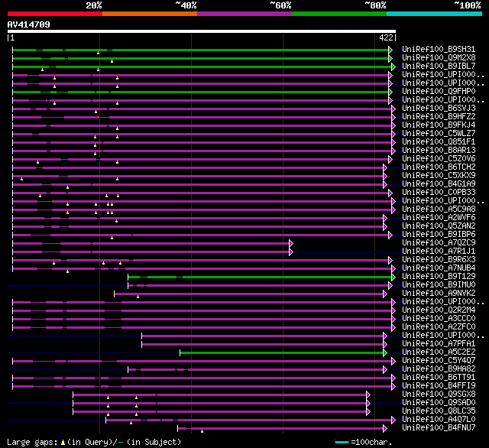The image size is (489, 448).
Task: Select the UniRef100_C5XKX9 label
Action: click(x=439, y=175)
